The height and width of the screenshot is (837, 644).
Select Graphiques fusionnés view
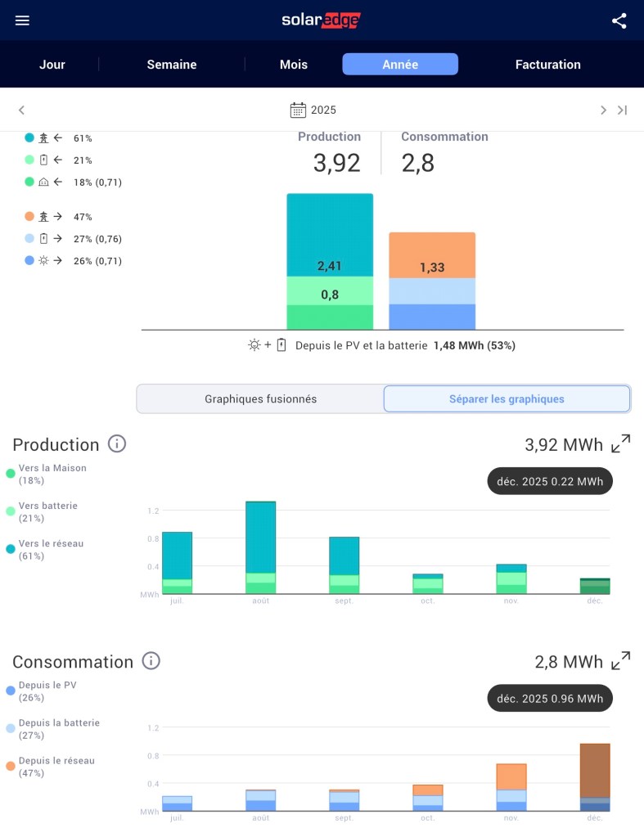(260, 398)
